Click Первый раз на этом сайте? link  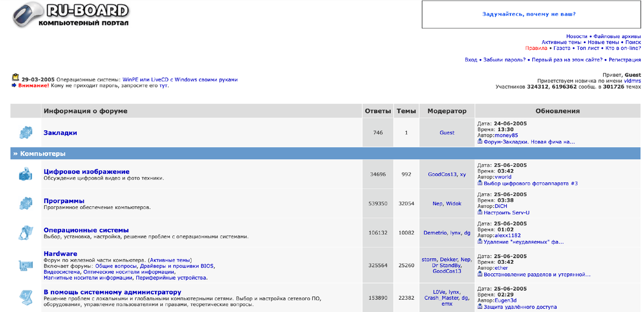(567, 60)
